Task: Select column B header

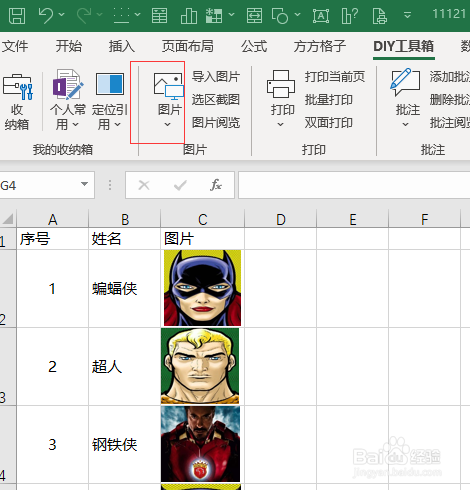Action: (x=125, y=219)
